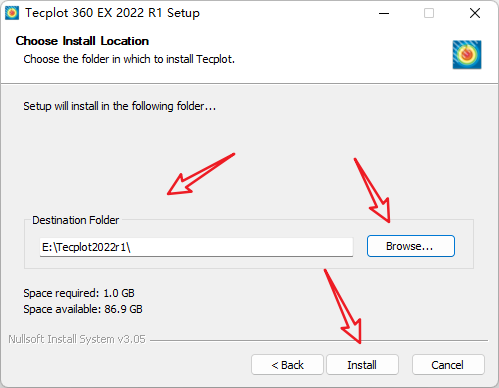499x388 pixels.
Task: Click the Install button
Action: [x=362, y=365]
